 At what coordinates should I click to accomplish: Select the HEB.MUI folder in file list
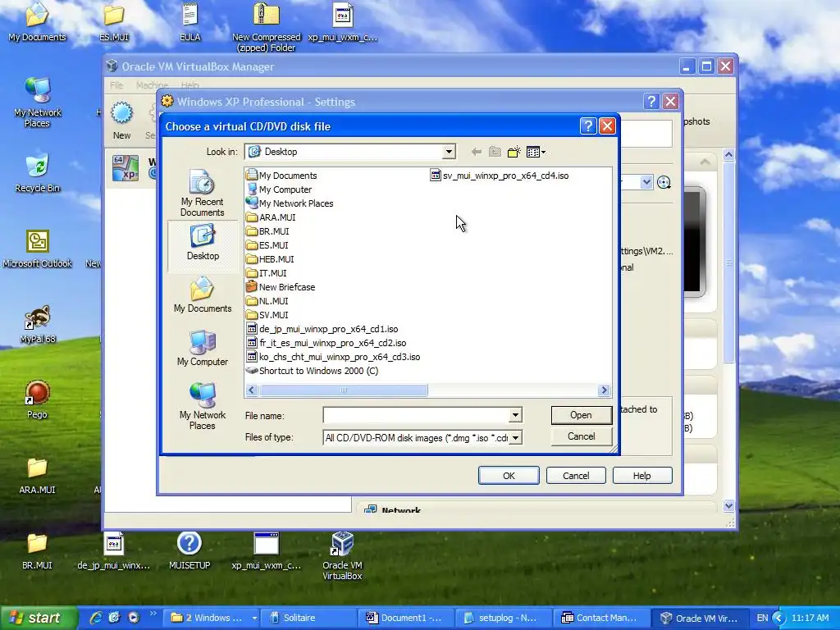[270, 259]
